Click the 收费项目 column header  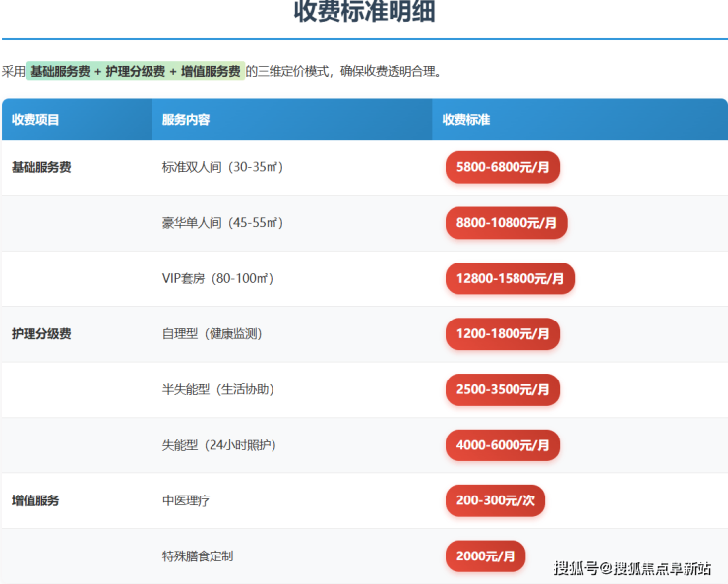35,120
